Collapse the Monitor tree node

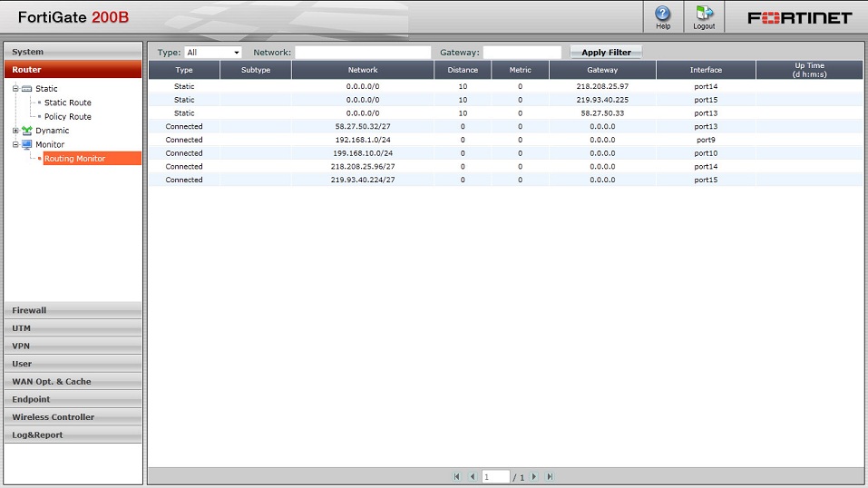point(15,144)
